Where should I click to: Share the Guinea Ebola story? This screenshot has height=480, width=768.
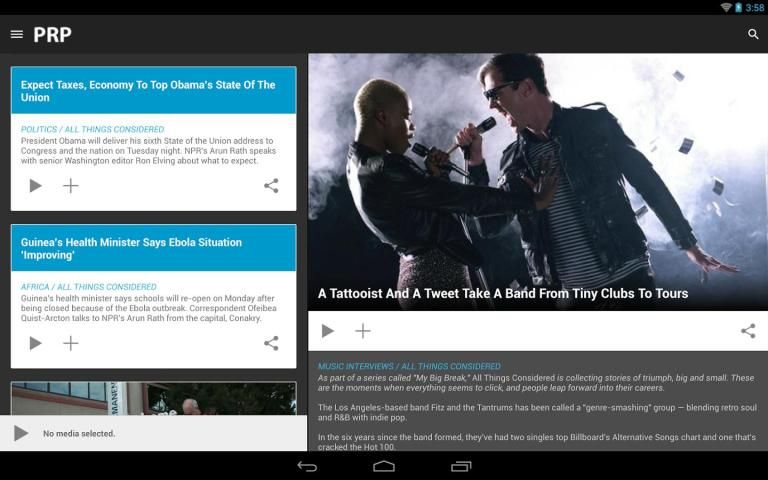(271, 343)
